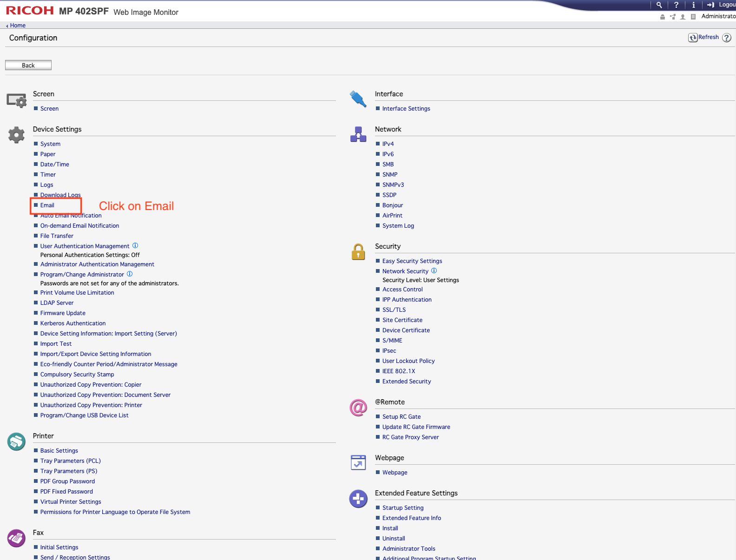Click the network status icon beside Administrator

[673, 17]
